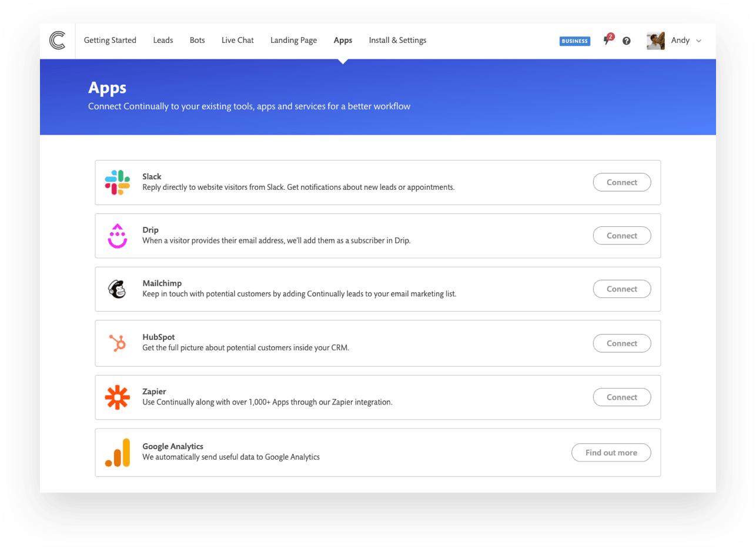Click the Slack logo icon
This screenshot has width=756, height=549.
coord(118,182)
